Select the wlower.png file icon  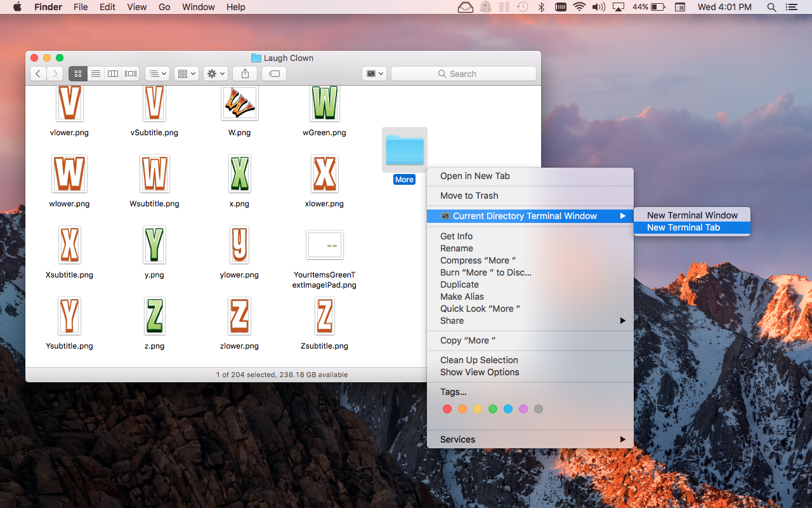tap(69, 173)
